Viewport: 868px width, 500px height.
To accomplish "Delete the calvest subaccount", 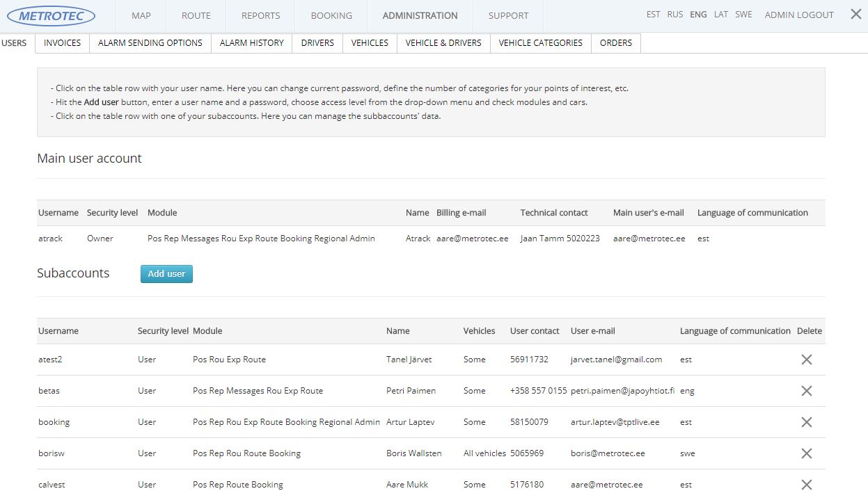I will [x=806, y=485].
